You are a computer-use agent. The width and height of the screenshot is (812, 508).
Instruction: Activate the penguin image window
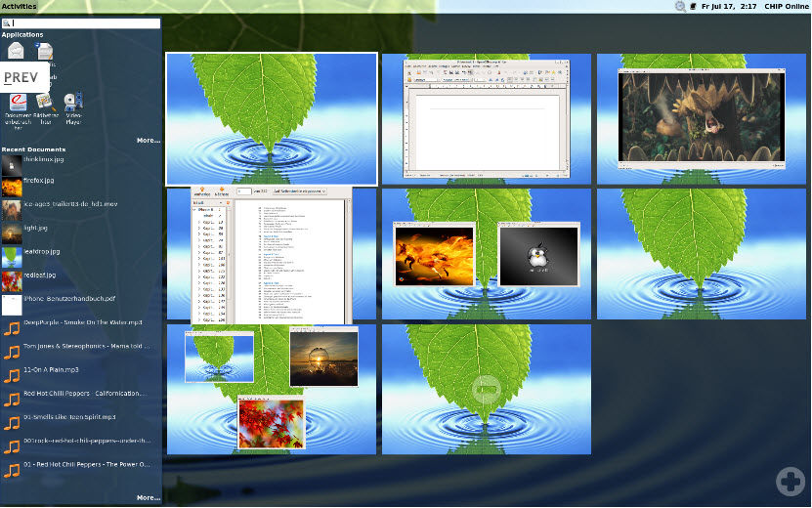click(538, 254)
